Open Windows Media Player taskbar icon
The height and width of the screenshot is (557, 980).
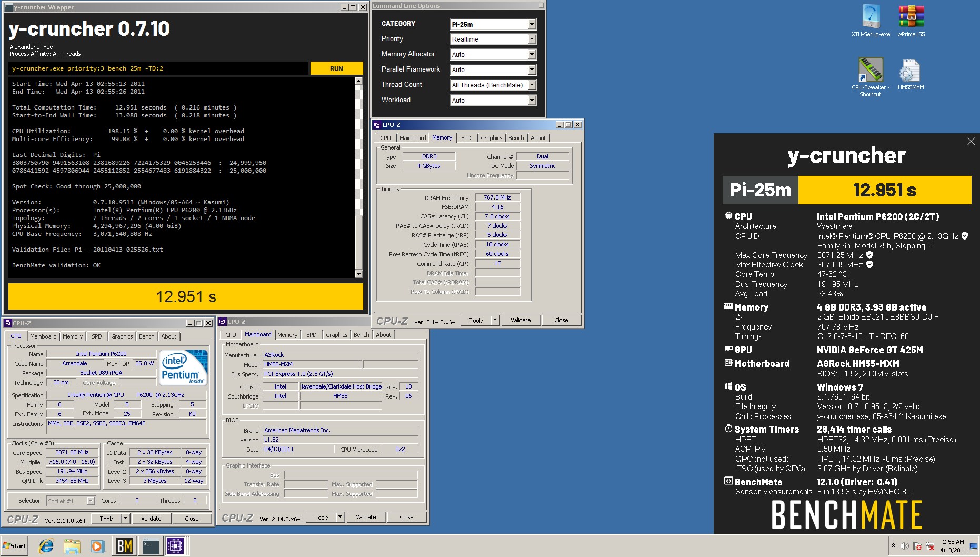point(97,546)
